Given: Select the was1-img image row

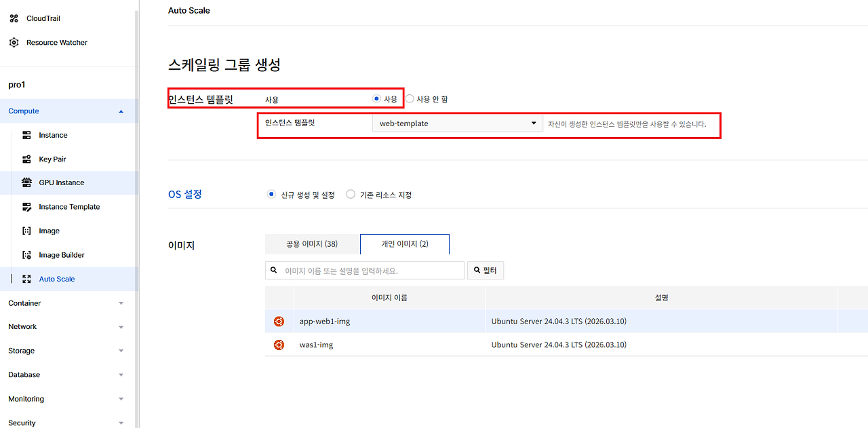Looking at the screenshot, I should coord(566,345).
